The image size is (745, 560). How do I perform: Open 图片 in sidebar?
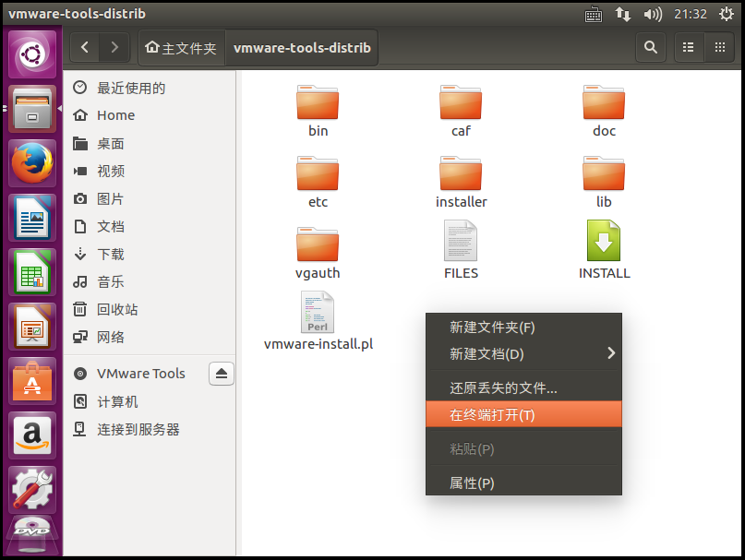[x=150, y=198]
